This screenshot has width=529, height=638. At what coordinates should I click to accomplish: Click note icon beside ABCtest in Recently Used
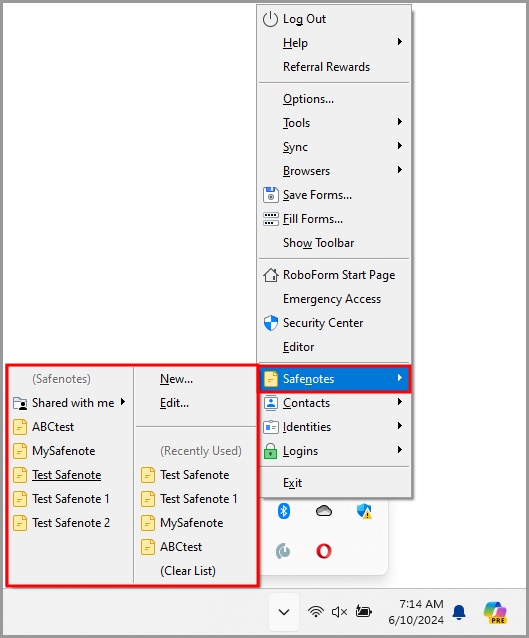coord(148,547)
